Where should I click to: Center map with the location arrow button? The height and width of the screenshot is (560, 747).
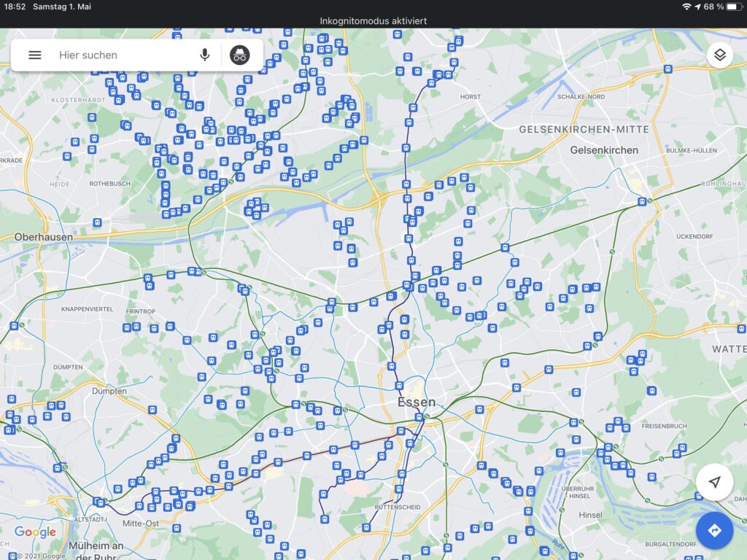pos(714,483)
